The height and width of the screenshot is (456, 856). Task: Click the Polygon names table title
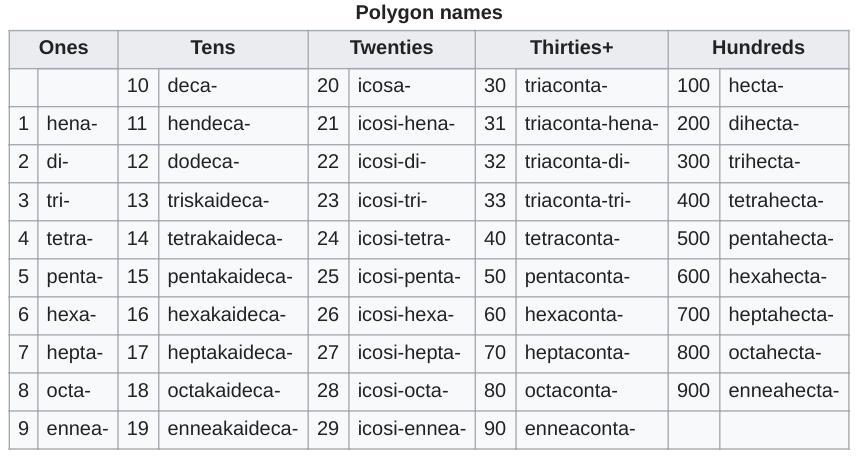[428, 13]
